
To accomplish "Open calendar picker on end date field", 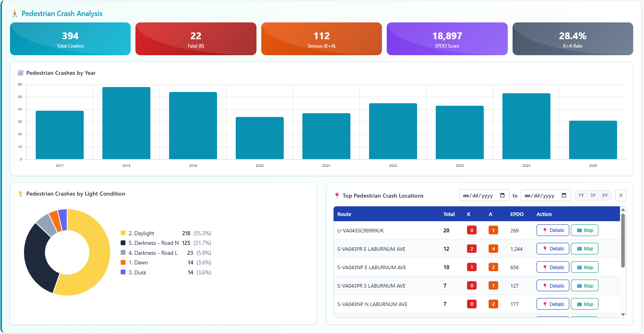I will point(564,196).
